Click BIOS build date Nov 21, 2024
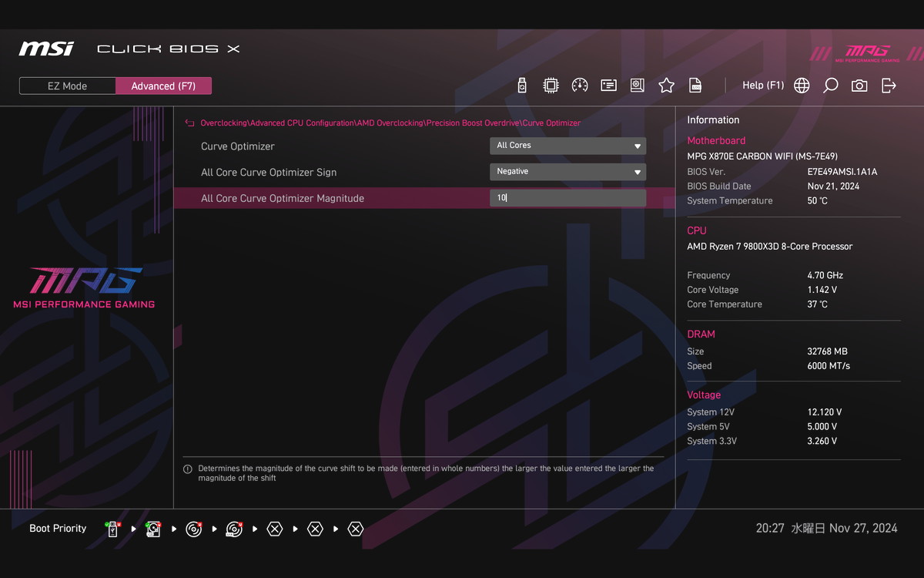 [x=833, y=187]
